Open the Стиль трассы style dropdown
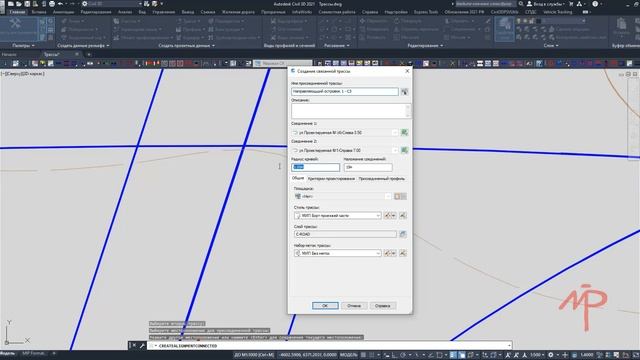This screenshot has width=640, height=360. [x=378, y=216]
